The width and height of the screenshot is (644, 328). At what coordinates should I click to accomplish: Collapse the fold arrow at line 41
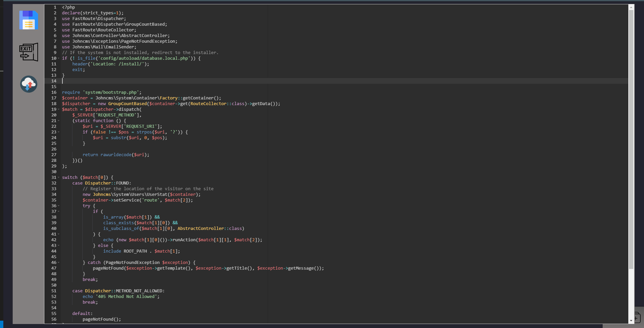click(x=59, y=234)
